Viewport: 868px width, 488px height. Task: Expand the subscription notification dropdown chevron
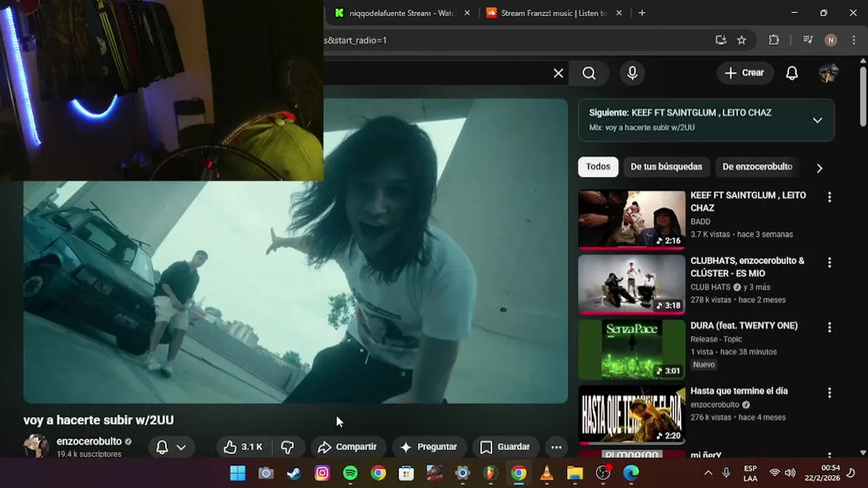[181, 447]
